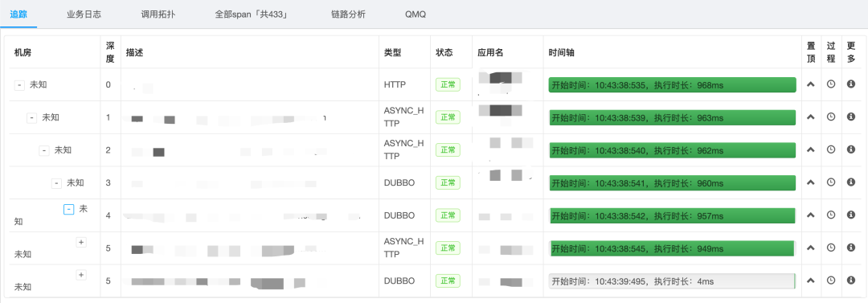868x303 pixels.
Task: Pin to top the 963ms row
Action: [811, 117]
